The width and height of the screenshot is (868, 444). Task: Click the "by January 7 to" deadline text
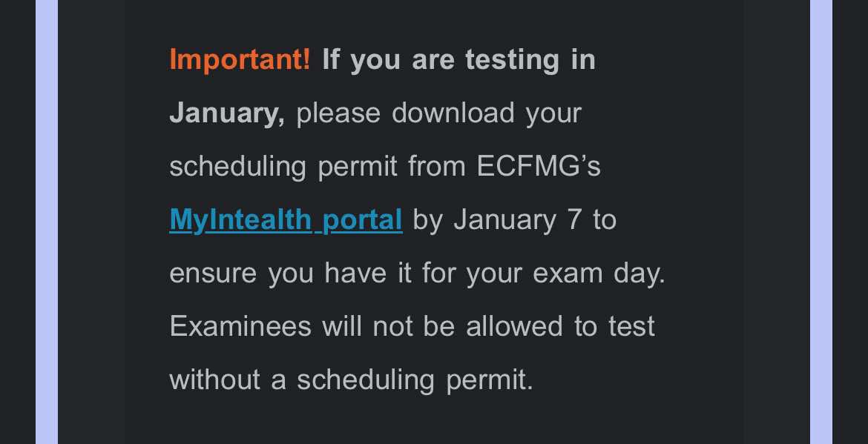(x=515, y=220)
